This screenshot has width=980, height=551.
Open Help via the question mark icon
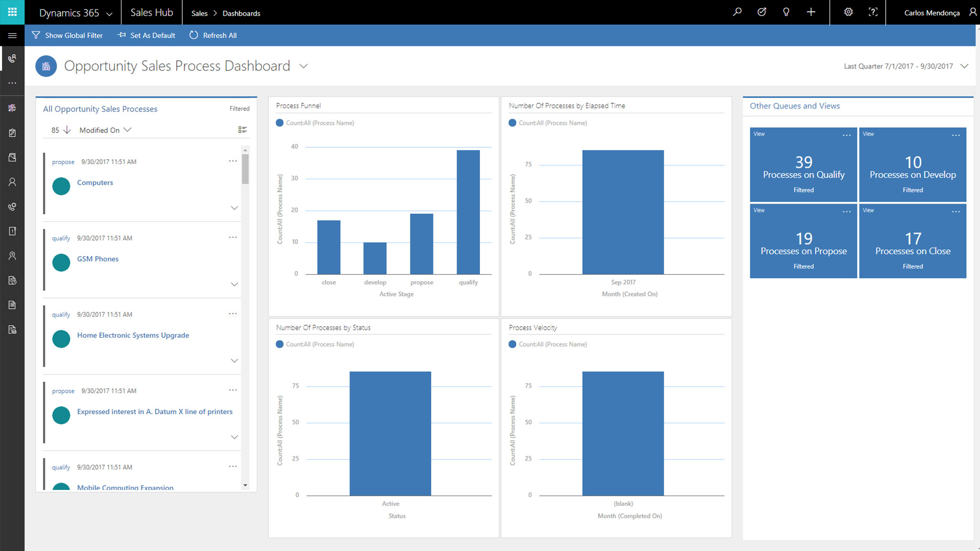[x=873, y=12]
